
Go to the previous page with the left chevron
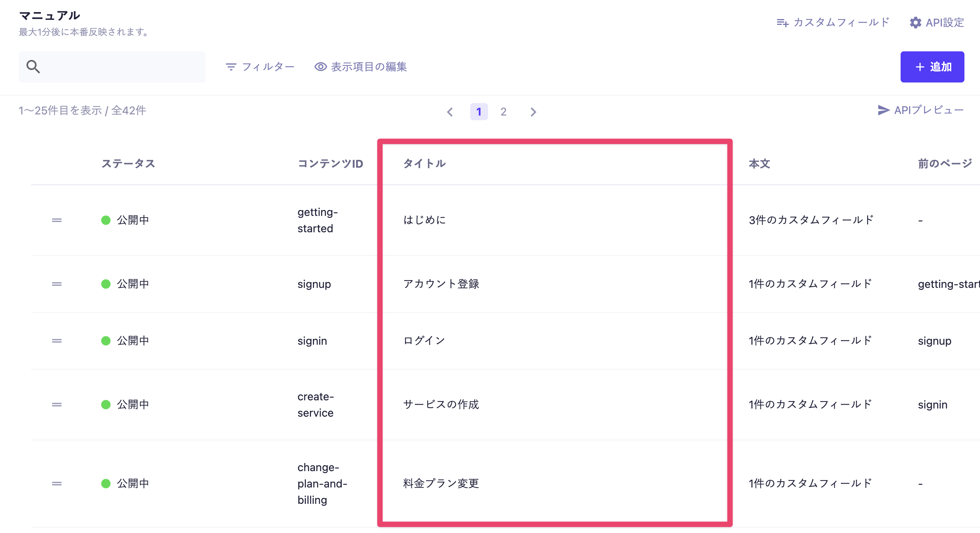click(450, 112)
